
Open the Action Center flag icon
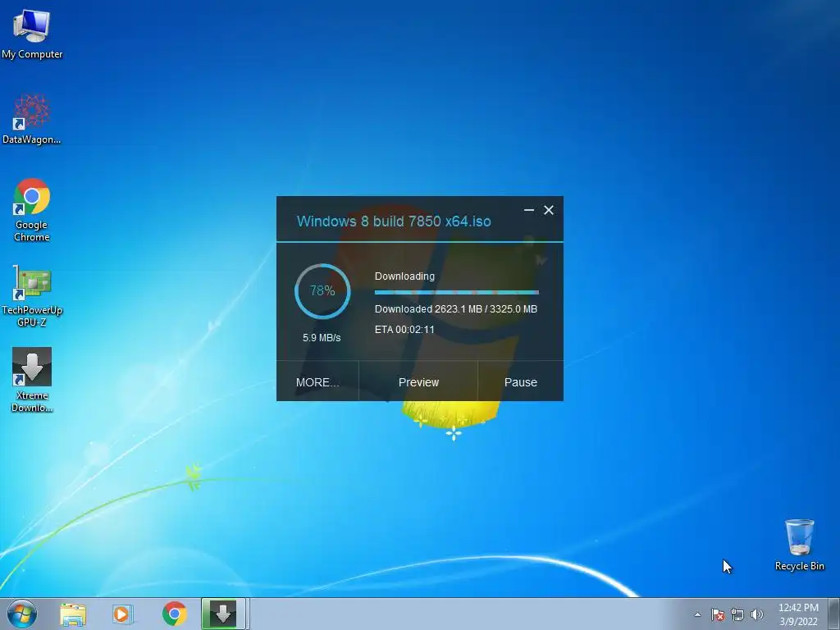click(x=718, y=614)
